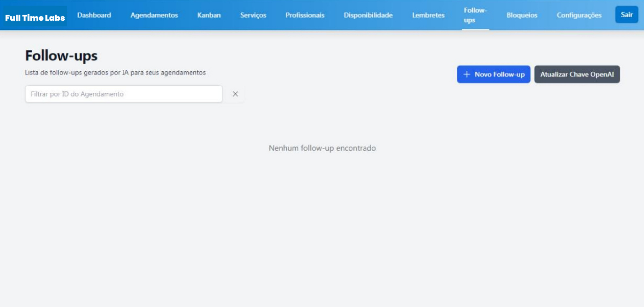The width and height of the screenshot is (644, 307).
Task: Switch to the Kanban view
Action: (x=209, y=15)
